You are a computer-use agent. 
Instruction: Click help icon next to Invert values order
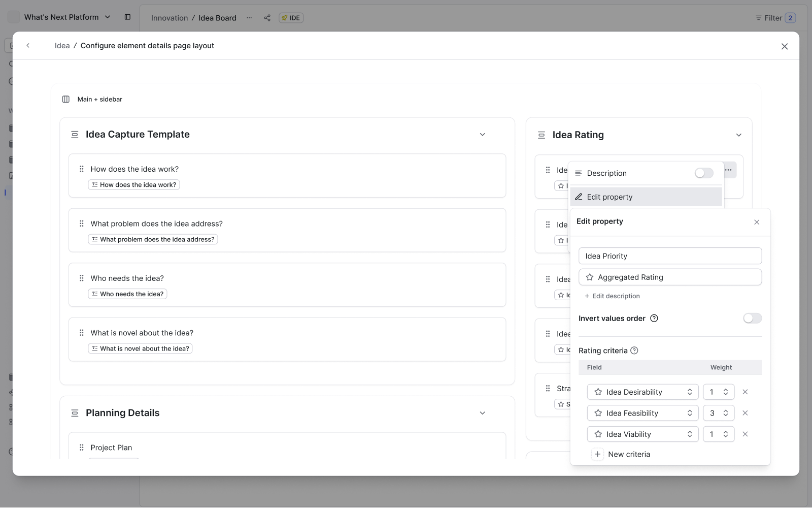click(654, 319)
